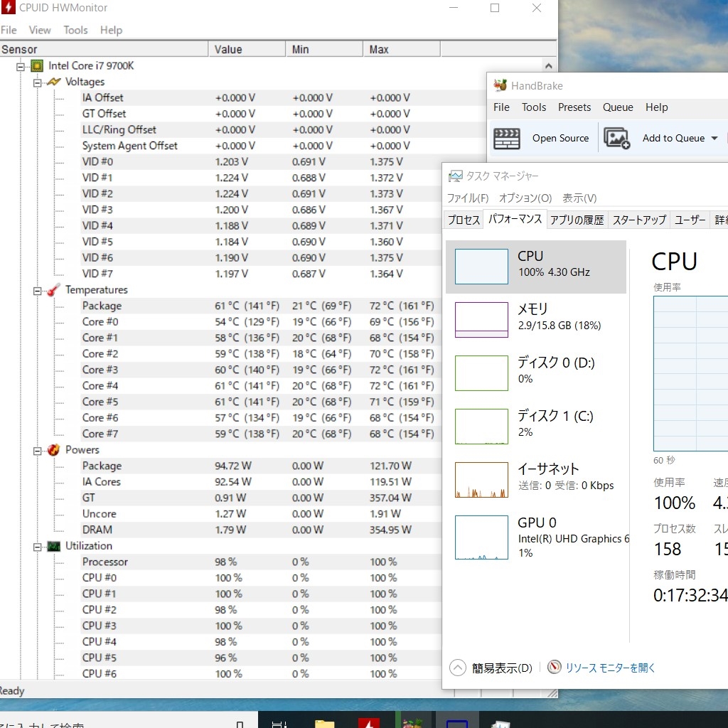Select the GPU 0 graph thumbnail
Screen dimensions: 728x728
pos(481,537)
